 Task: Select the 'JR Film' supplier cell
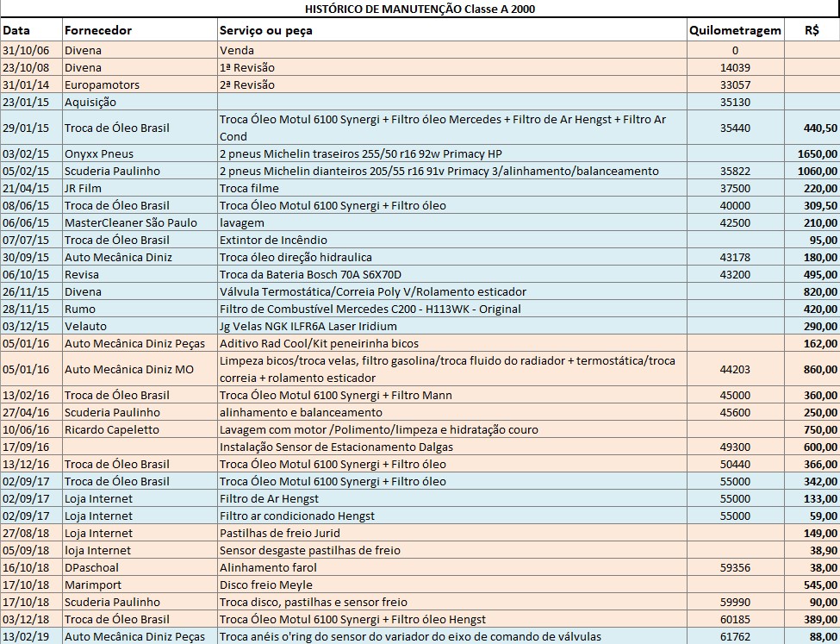coord(140,188)
